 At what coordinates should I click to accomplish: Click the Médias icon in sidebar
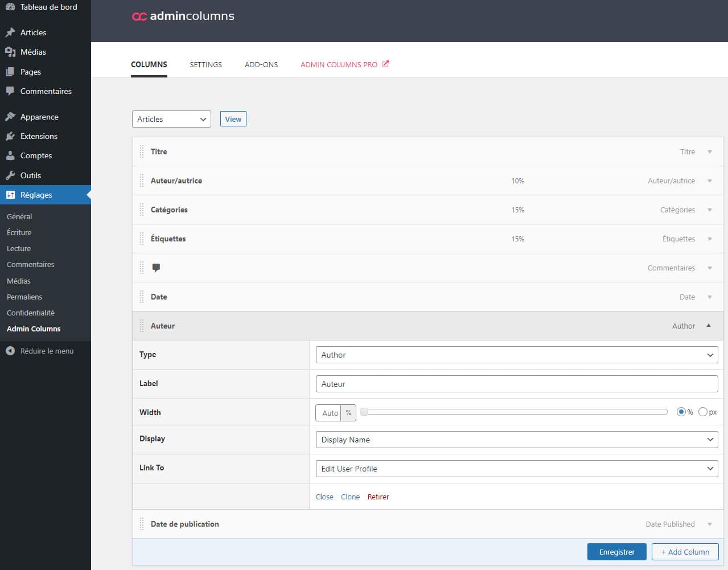point(10,52)
